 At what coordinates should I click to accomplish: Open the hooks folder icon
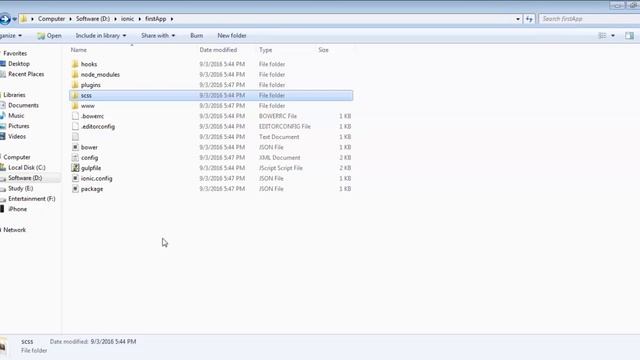click(75, 64)
